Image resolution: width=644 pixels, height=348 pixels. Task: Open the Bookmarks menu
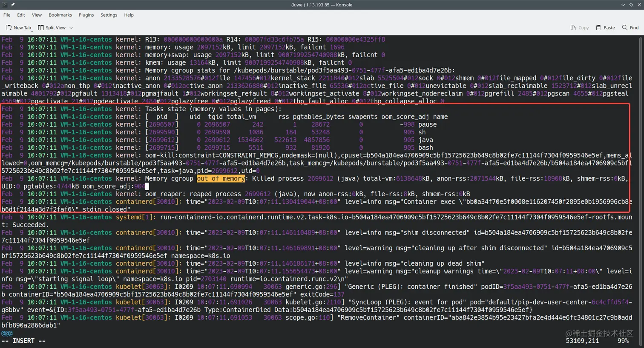[60, 15]
